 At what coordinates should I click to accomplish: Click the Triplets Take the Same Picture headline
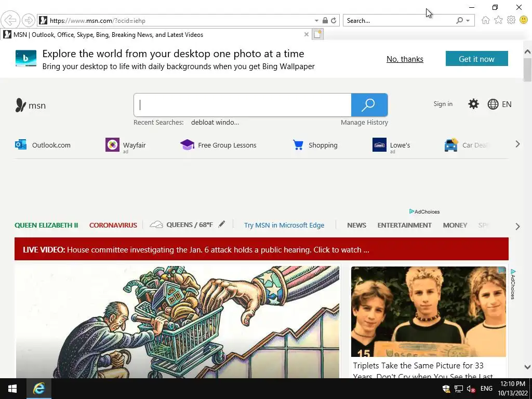(423, 370)
